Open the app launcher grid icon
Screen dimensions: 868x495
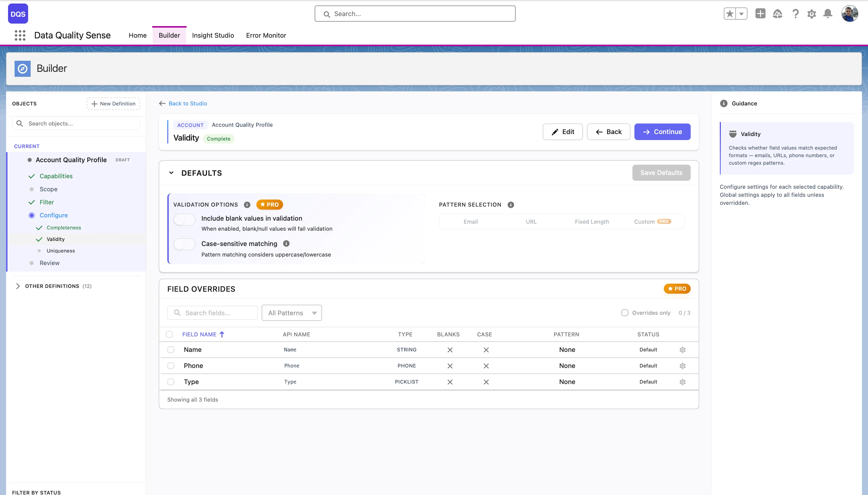pos(20,35)
